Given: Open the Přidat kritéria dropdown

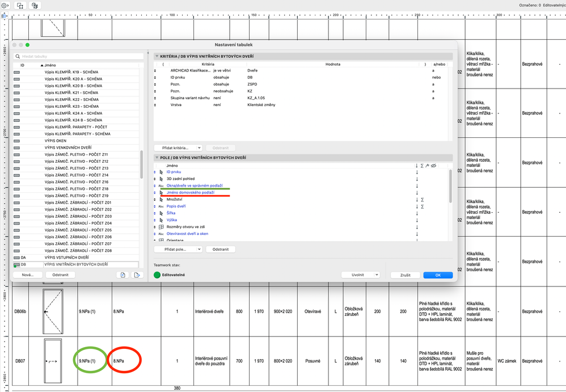Looking at the screenshot, I should pos(178,148).
